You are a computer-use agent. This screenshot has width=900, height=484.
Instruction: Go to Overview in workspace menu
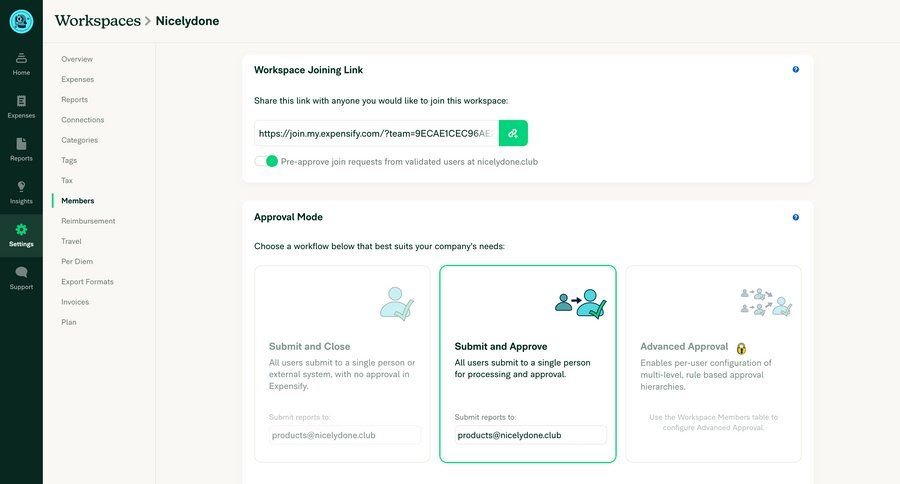[x=77, y=59]
